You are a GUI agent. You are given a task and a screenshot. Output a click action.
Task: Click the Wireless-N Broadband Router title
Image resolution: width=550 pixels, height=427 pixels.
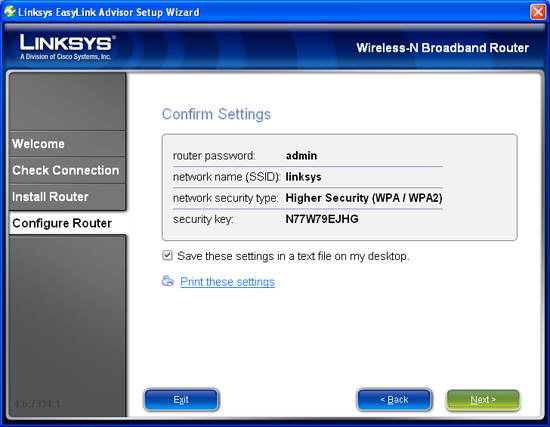(x=442, y=48)
